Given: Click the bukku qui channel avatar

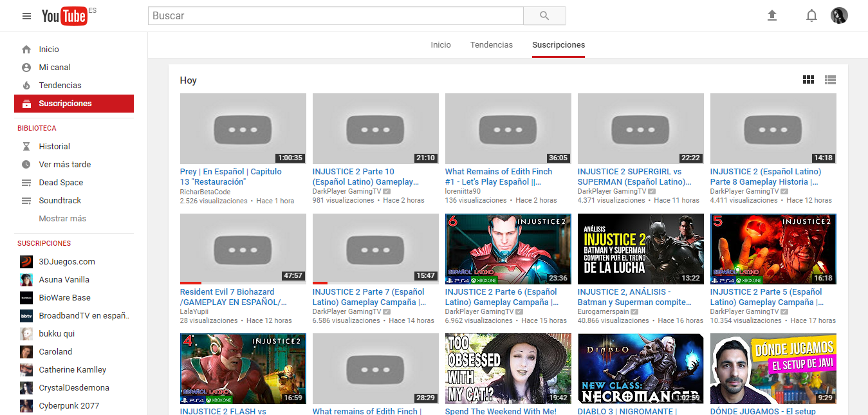Looking at the screenshot, I should pyautogui.click(x=26, y=334).
